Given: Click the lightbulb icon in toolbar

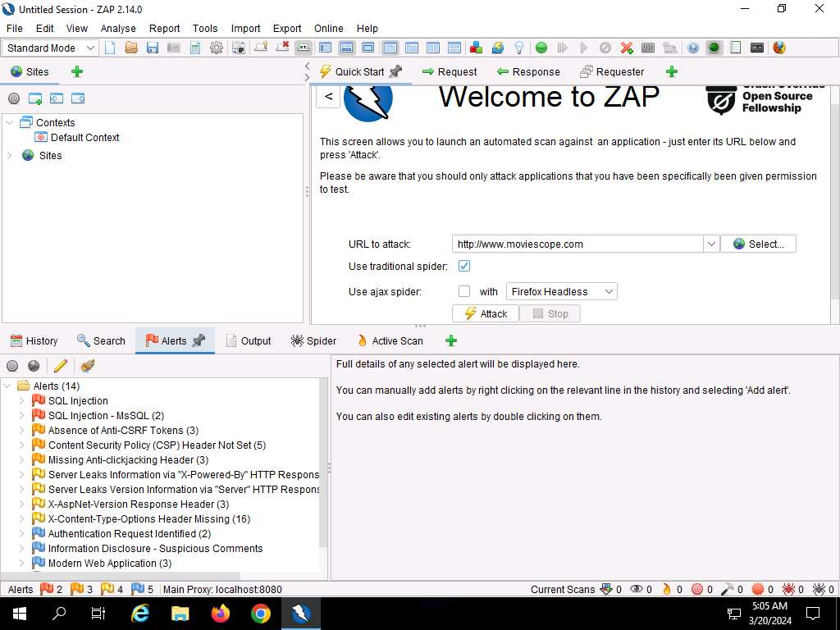Looking at the screenshot, I should [519, 48].
